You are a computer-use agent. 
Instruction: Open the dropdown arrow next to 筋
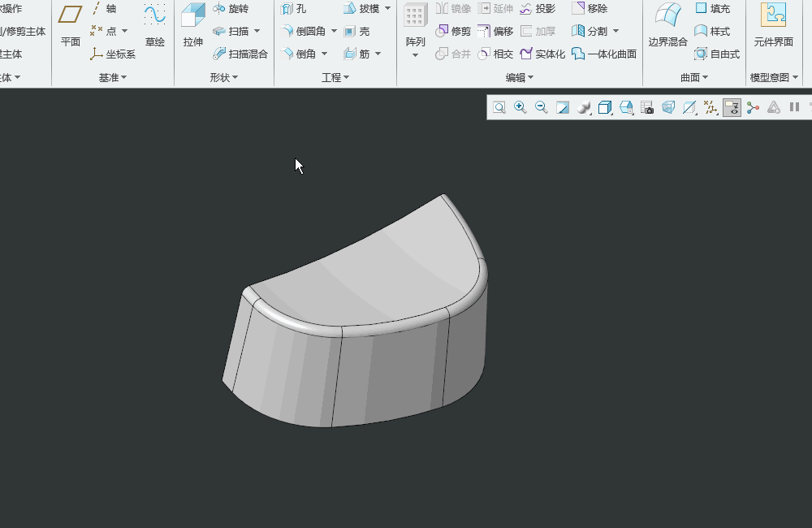coord(378,54)
